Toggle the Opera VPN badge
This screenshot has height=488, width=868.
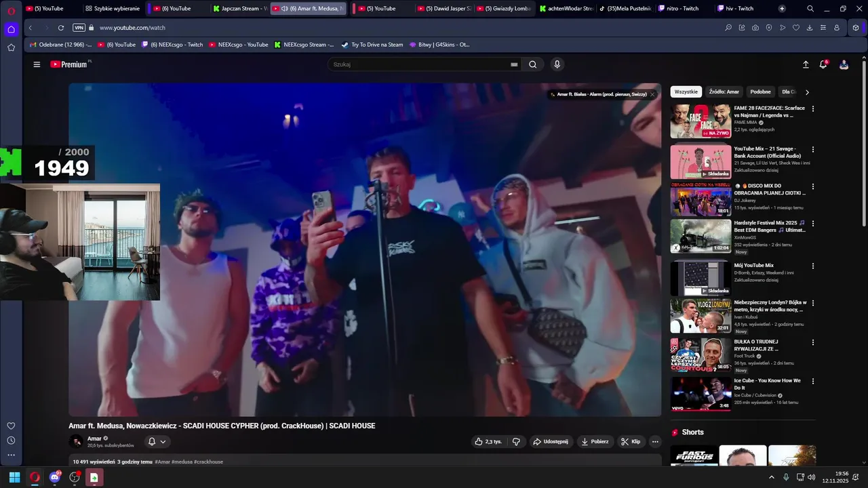pyautogui.click(x=79, y=28)
